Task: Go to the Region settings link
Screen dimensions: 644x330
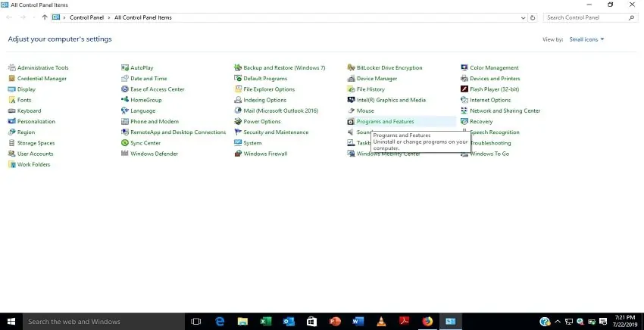Action: click(x=26, y=132)
